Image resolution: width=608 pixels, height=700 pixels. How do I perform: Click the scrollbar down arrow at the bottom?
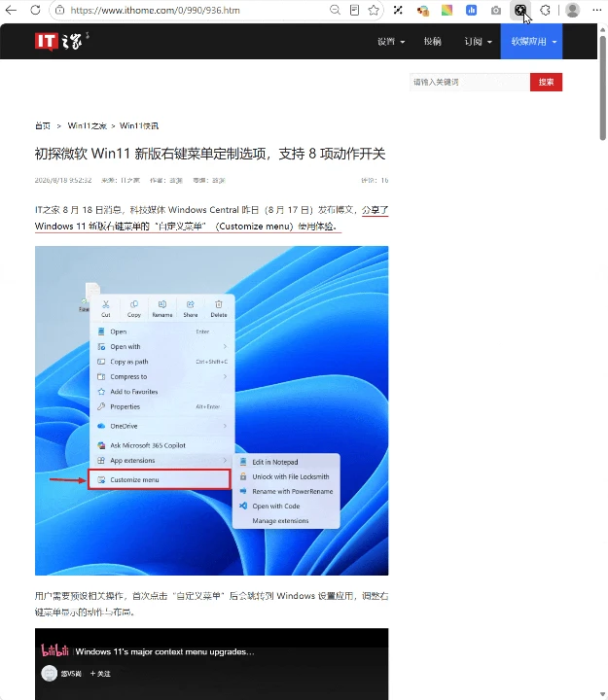click(x=602, y=694)
